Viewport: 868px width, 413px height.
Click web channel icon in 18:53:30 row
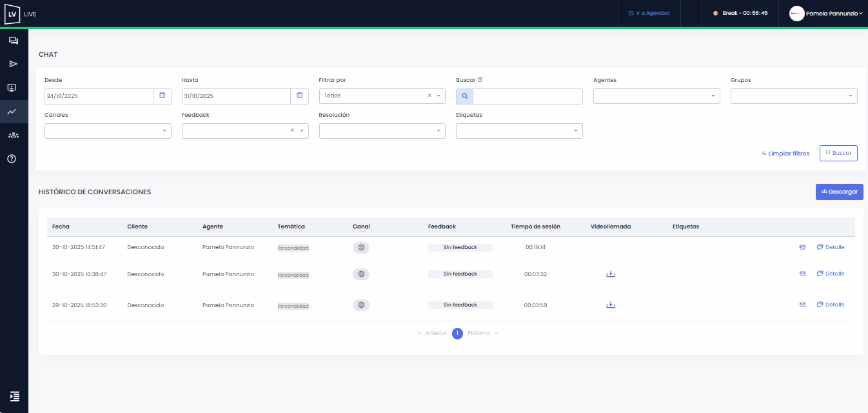click(x=361, y=305)
